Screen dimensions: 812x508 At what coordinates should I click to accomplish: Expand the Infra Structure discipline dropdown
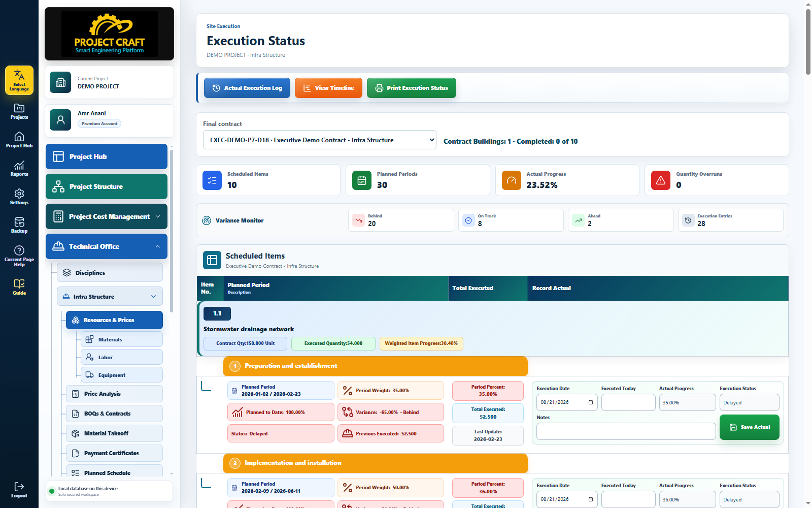tap(110, 297)
